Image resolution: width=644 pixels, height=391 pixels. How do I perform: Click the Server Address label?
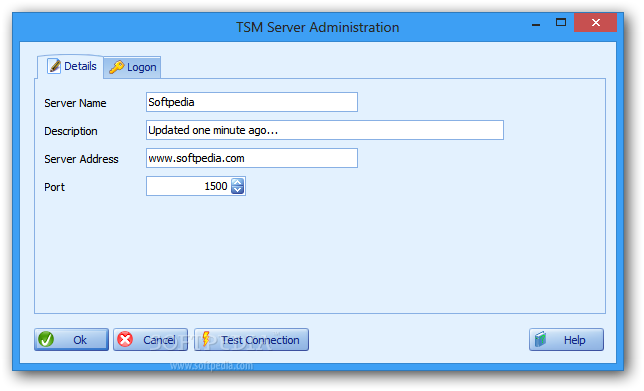click(x=81, y=159)
